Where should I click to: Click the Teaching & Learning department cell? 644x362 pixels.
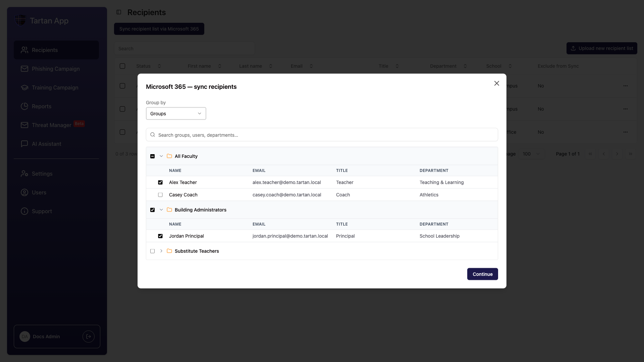coord(442,182)
